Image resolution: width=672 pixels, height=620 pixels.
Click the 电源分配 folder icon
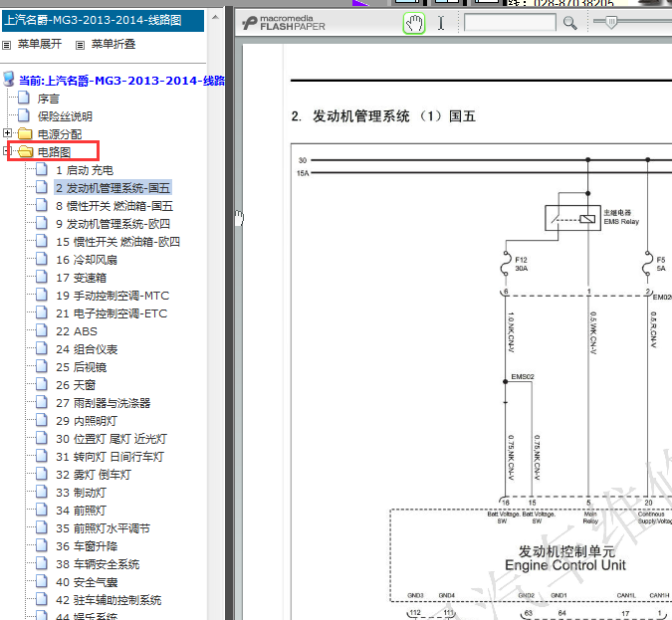(x=25, y=133)
